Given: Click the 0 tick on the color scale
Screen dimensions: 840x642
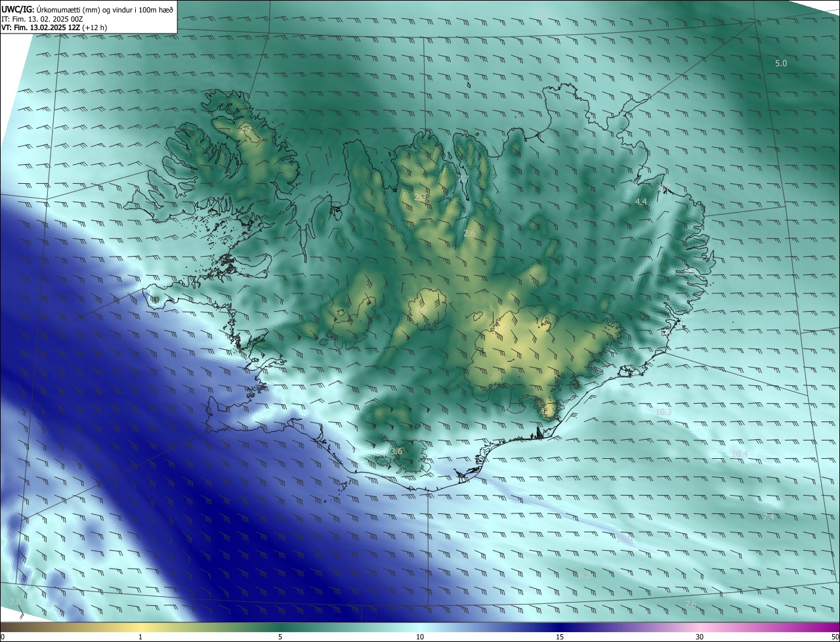Looking at the screenshot, I should [3, 637].
